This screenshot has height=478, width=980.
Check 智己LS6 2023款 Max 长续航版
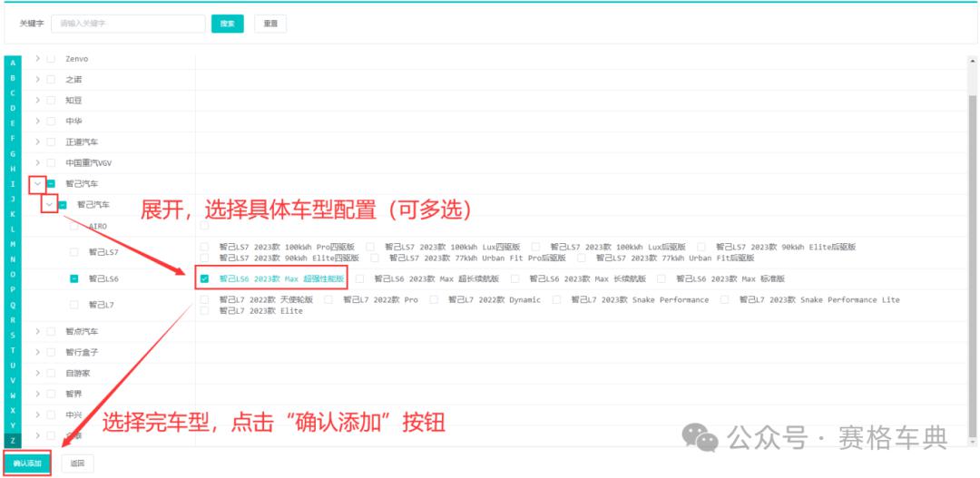[515, 278]
